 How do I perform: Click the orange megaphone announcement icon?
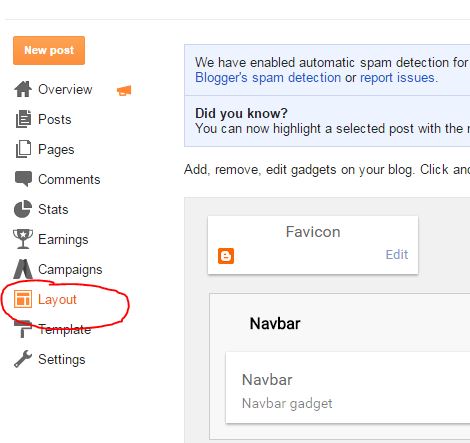124,90
